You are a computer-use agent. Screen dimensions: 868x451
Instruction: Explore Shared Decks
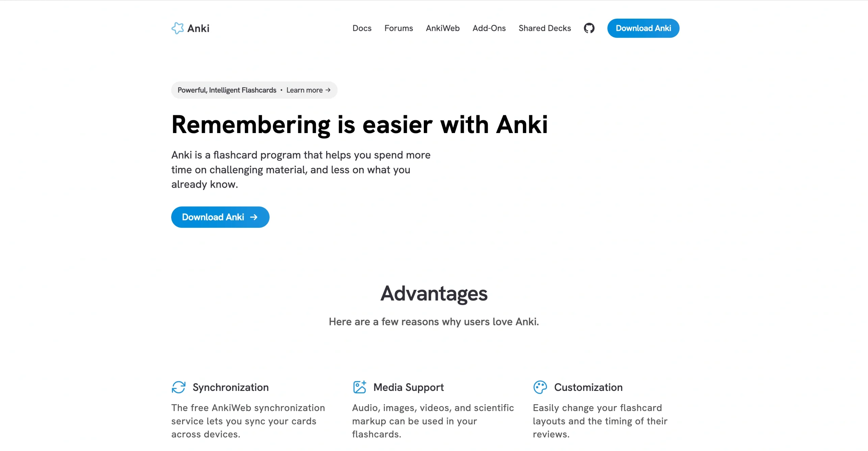pyautogui.click(x=544, y=28)
